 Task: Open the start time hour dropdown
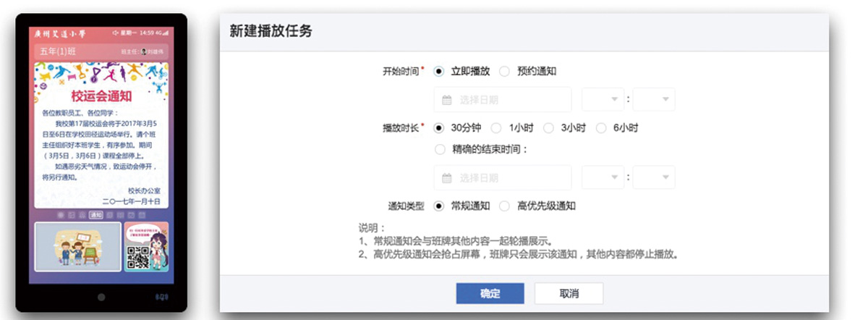click(603, 100)
